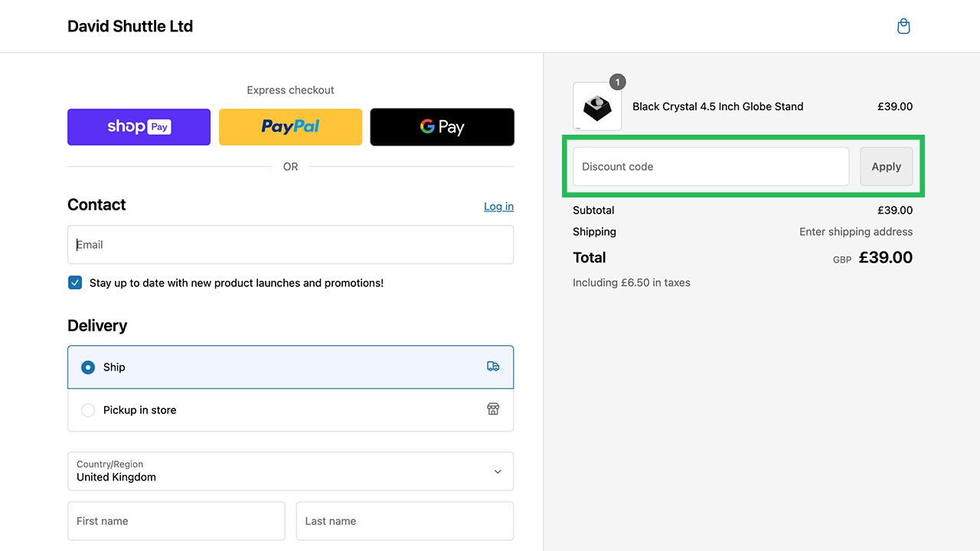Click the store icon in the Pickup in store row
Image resolution: width=980 pixels, height=551 pixels.
coord(493,409)
